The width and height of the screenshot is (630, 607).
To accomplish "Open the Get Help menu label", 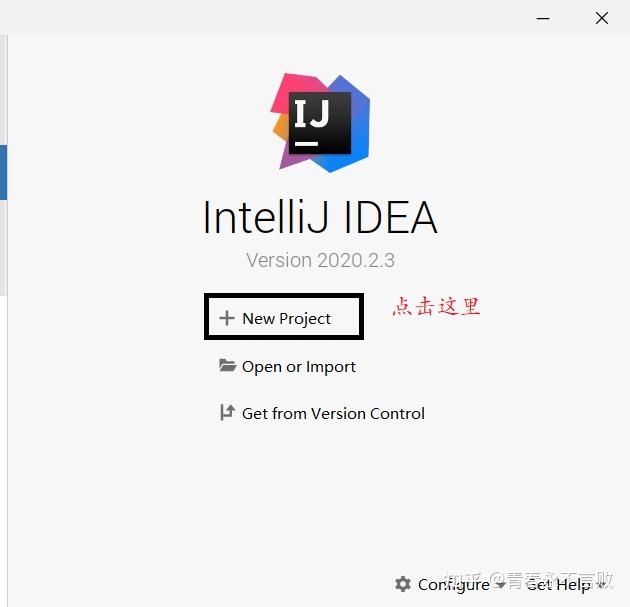I will pyautogui.click(x=558, y=585).
